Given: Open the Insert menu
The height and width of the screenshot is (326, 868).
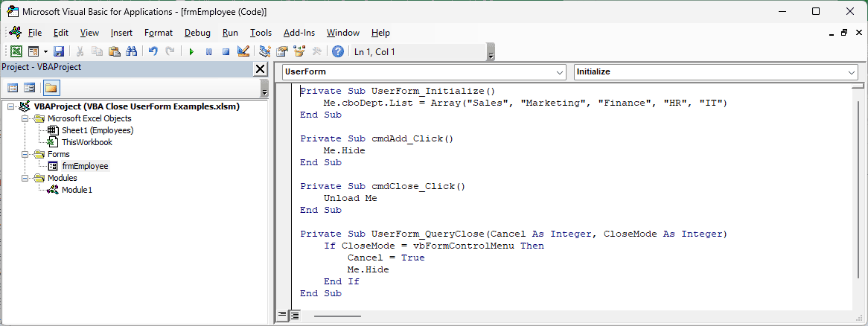Looking at the screenshot, I should (121, 33).
